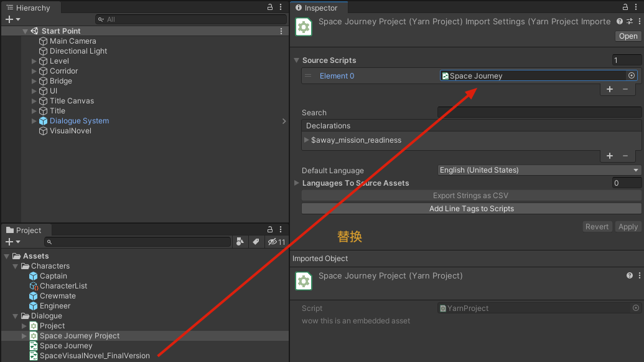Open importer presets icon
644x362 pixels.
point(630,21)
